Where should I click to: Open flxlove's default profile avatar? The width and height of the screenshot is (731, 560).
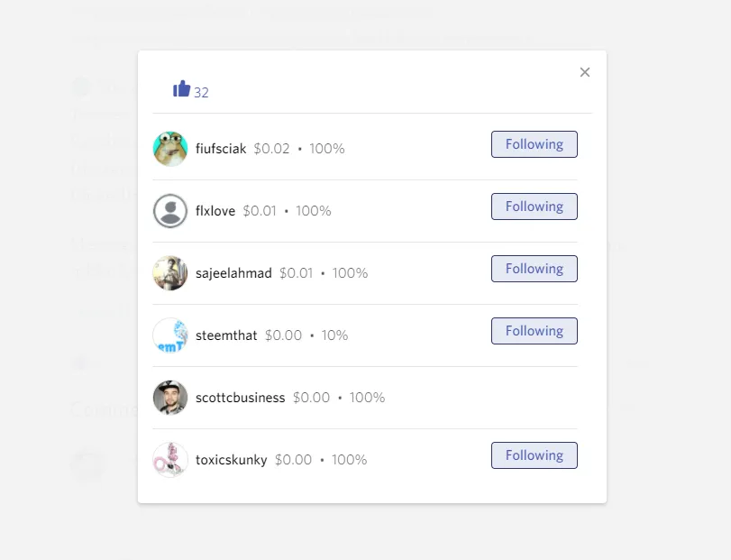point(170,211)
